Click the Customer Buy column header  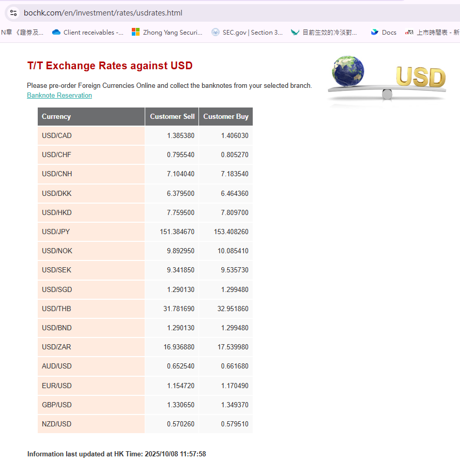[226, 117]
